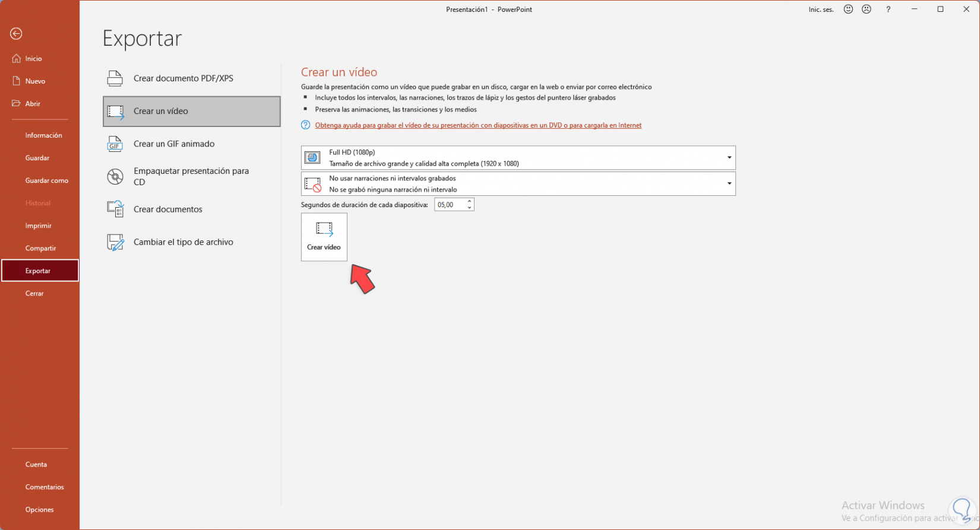Open the narration and timings dropdown

[x=519, y=184]
